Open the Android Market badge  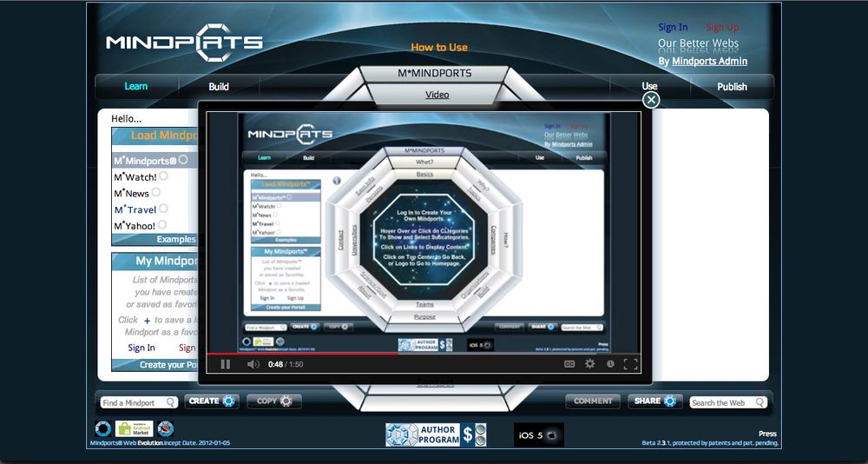134,428
